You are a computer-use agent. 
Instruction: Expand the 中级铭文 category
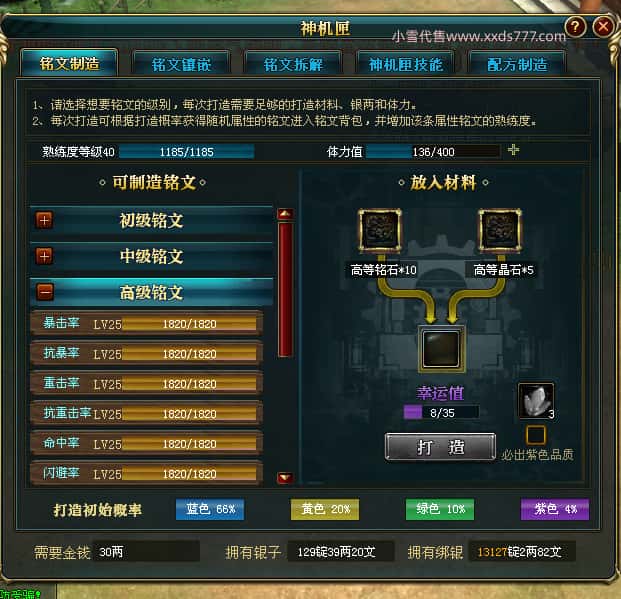pos(44,256)
